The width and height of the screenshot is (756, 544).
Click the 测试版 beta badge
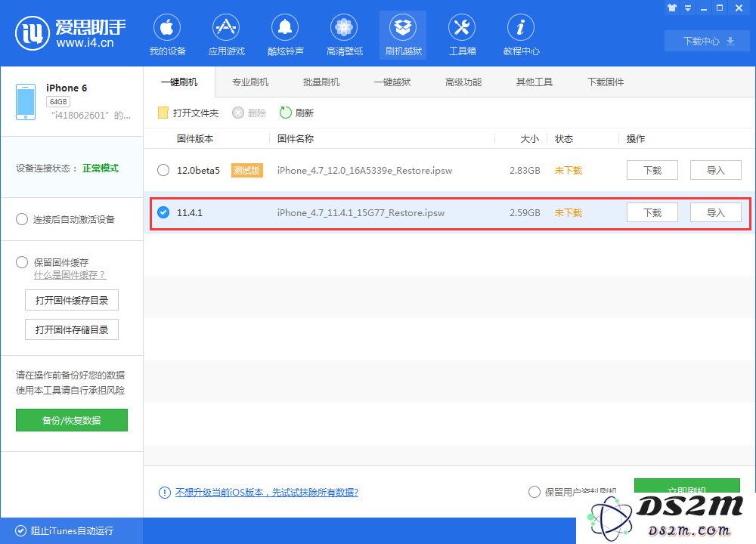pos(247,170)
